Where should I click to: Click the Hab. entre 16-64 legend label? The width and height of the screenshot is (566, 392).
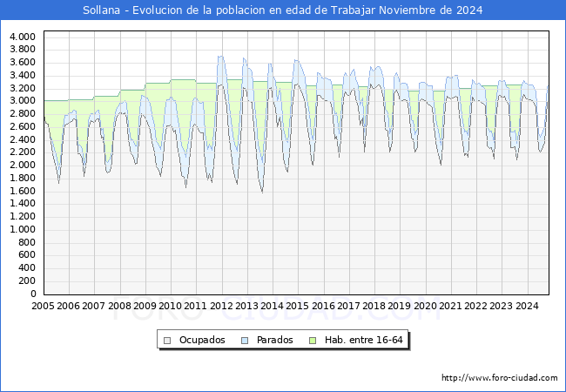pyautogui.click(x=363, y=340)
